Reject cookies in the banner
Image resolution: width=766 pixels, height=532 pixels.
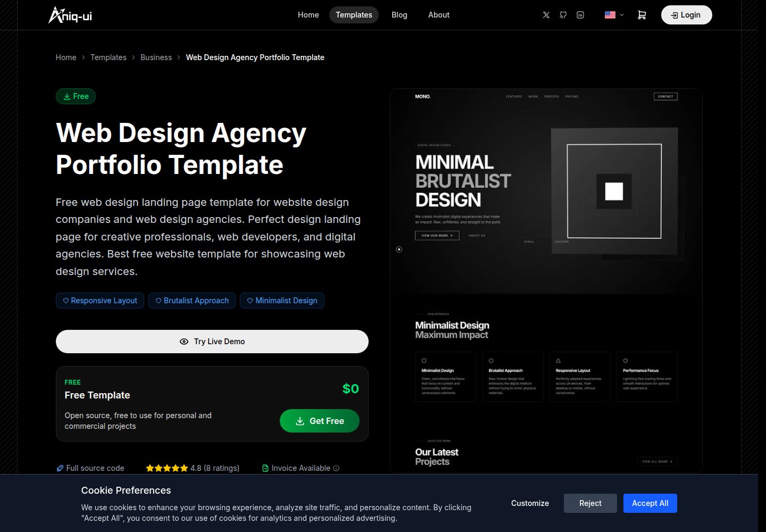point(590,503)
